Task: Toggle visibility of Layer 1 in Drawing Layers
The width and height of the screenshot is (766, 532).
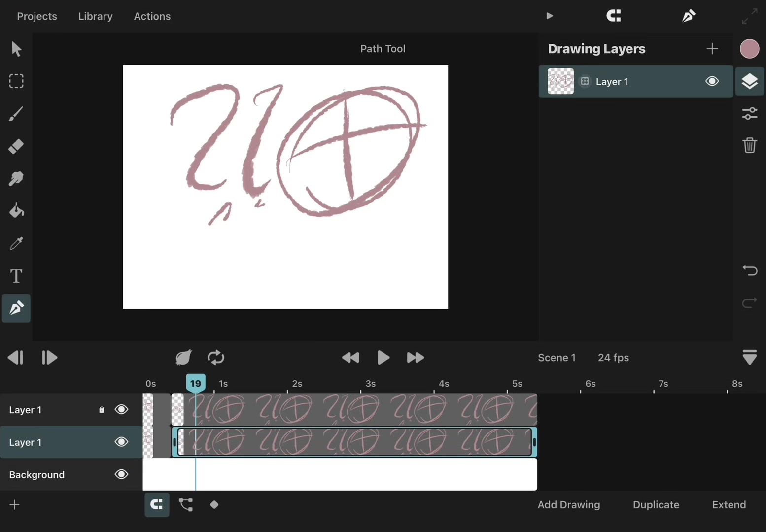Action: coord(712,81)
